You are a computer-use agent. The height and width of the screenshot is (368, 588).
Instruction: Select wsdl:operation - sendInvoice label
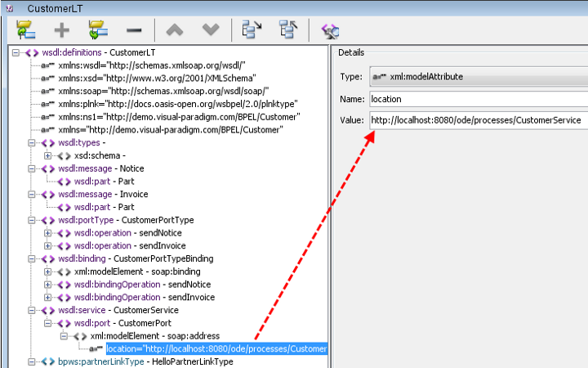[130, 246]
